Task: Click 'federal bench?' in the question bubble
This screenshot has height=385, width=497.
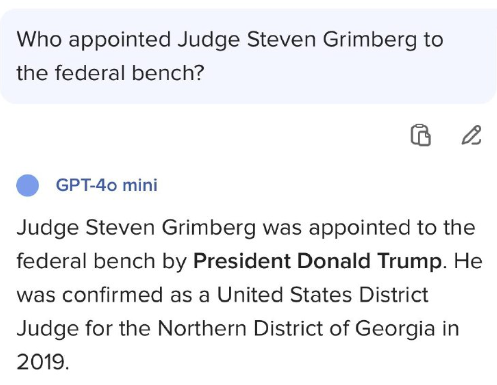Action: tap(129, 73)
